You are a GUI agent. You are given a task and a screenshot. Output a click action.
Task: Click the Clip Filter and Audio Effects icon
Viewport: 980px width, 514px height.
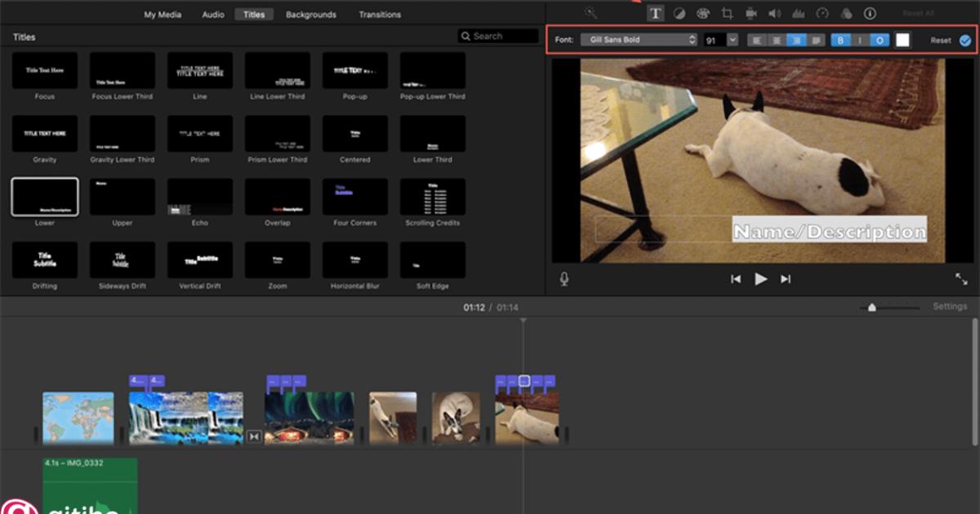846,13
